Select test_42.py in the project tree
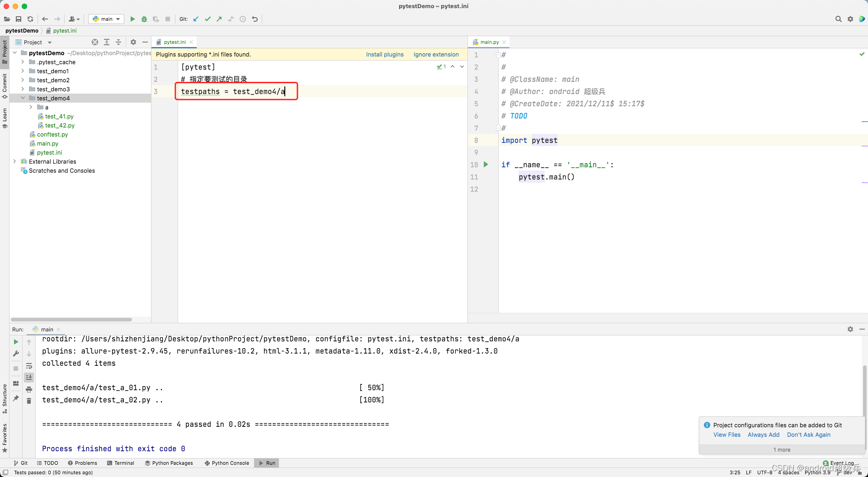The height and width of the screenshot is (477, 868). coord(60,125)
